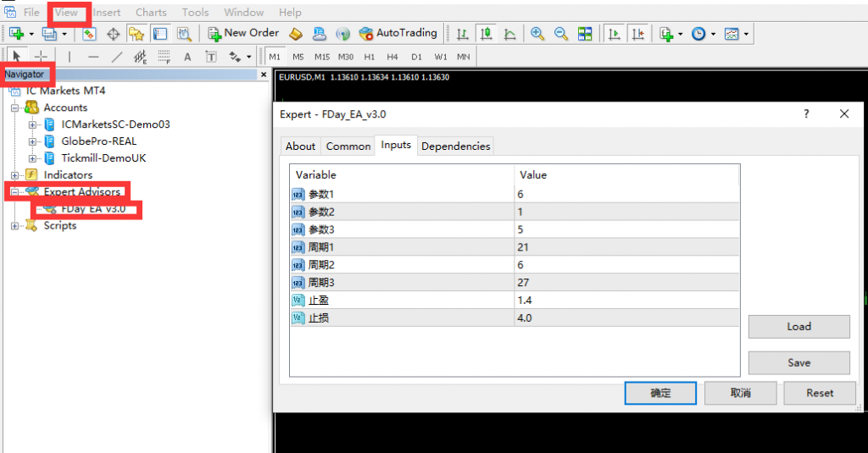Screen dimensions: 868x453
Task: Open the Profiles dropdown arrow
Action: [x=64, y=35]
